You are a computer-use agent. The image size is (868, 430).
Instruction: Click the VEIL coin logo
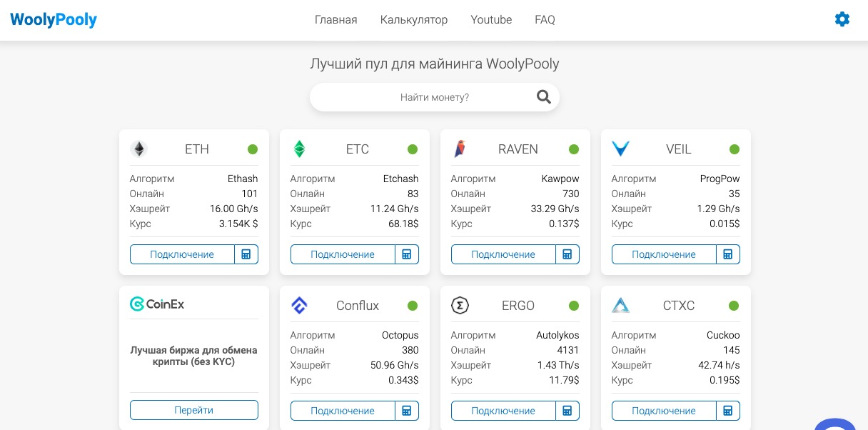(620, 149)
